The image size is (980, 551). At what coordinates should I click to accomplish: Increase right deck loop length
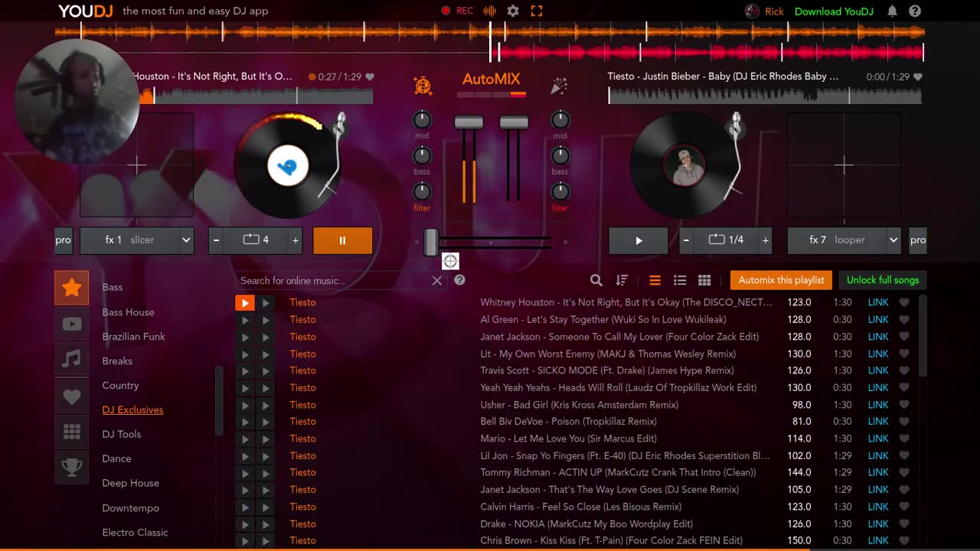(x=766, y=240)
